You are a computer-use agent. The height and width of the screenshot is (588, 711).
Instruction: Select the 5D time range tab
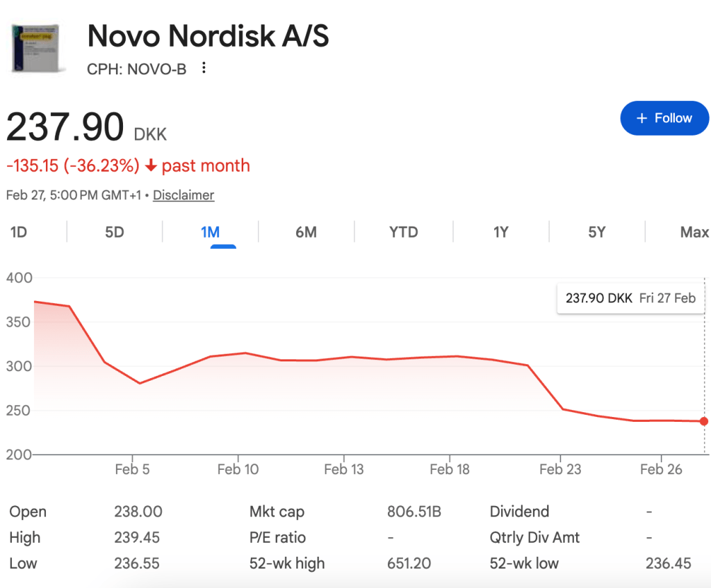click(x=115, y=232)
